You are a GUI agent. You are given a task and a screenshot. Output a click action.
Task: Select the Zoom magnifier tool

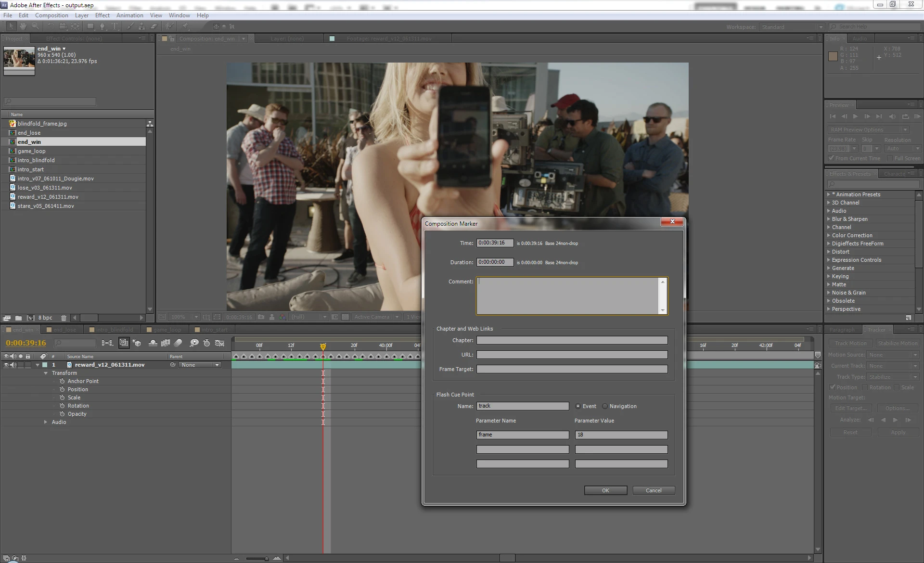pyautogui.click(x=36, y=26)
